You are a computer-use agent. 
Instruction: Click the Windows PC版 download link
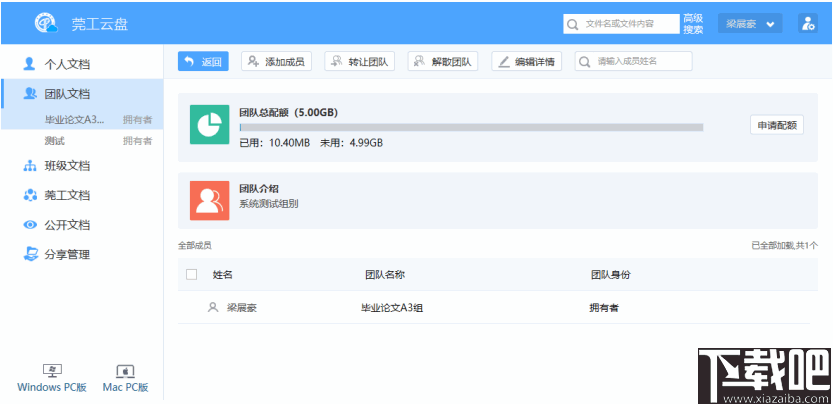click(x=52, y=387)
